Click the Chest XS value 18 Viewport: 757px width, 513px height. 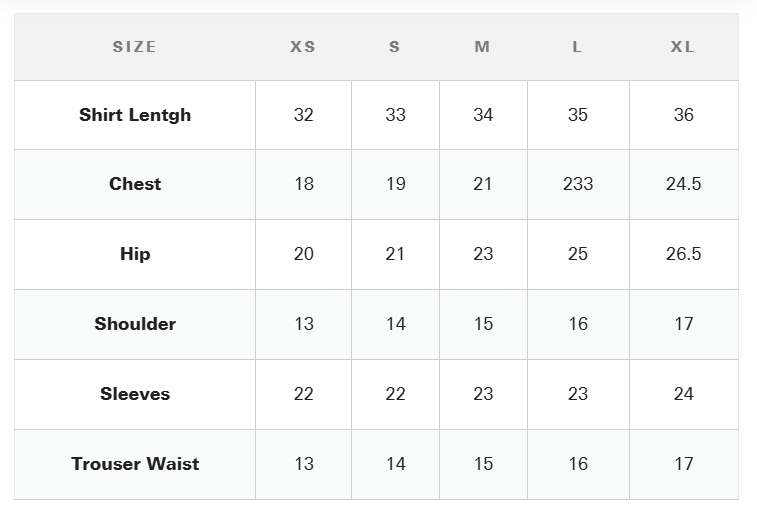[x=304, y=184]
